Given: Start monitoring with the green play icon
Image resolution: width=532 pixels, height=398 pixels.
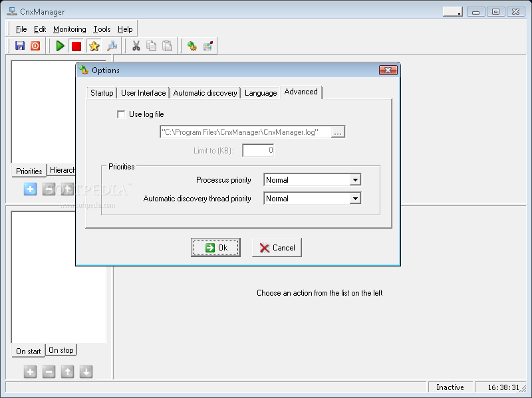Looking at the screenshot, I should click(x=61, y=46).
